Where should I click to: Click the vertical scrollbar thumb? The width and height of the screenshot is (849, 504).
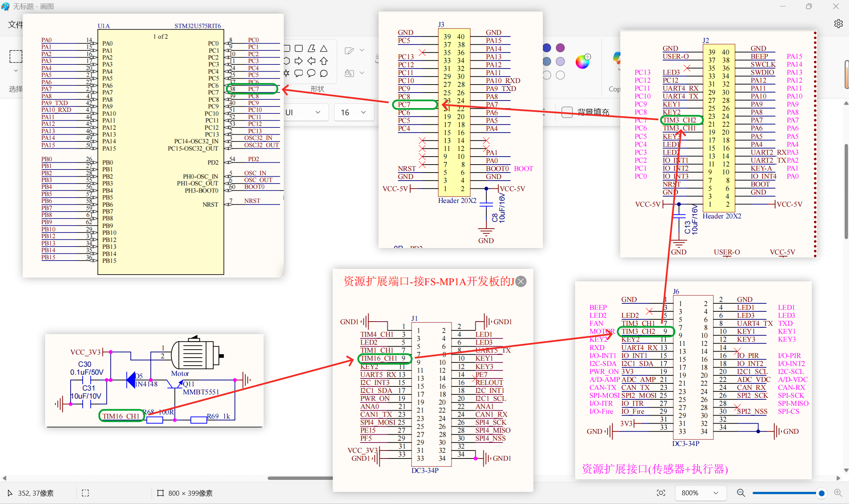click(846, 192)
